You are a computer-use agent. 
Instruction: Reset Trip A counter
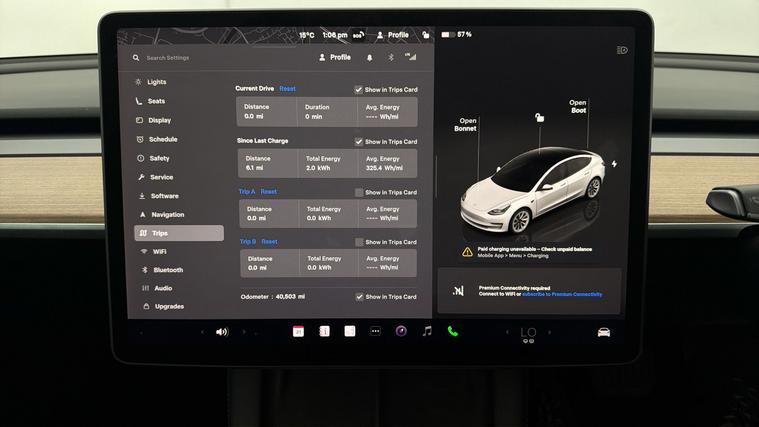point(269,192)
